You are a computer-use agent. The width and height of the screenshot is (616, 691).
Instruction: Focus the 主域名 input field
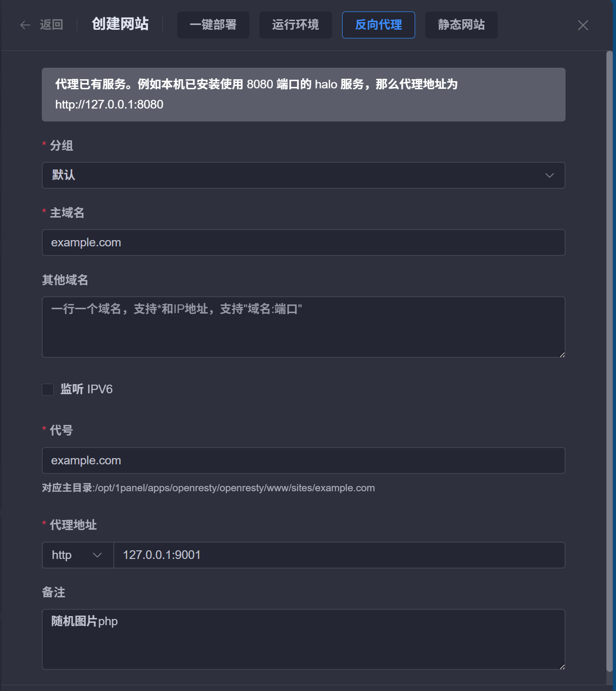pyautogui.click(x=303, y=242)
